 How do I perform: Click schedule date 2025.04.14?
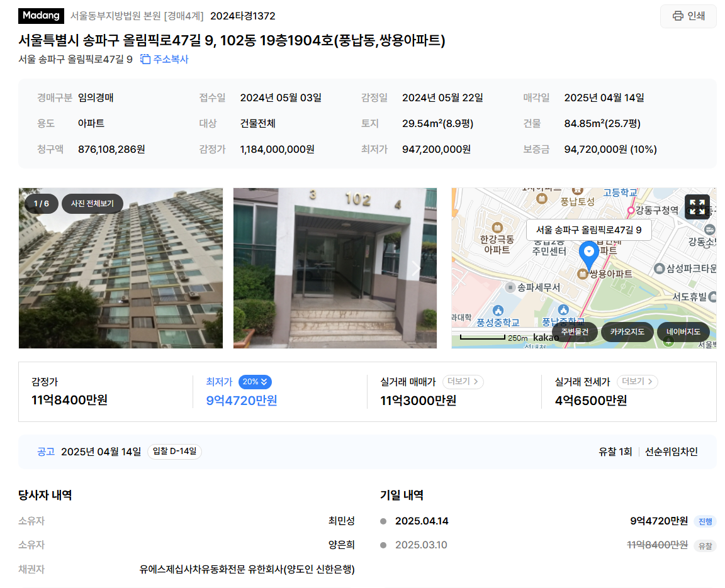point(422,521)
